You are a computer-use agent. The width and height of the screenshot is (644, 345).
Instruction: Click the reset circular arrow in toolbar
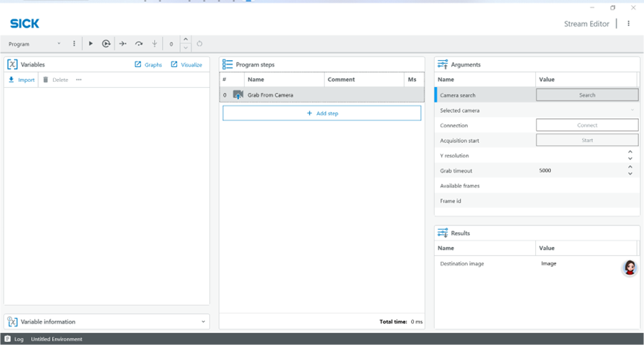(200, 44)
